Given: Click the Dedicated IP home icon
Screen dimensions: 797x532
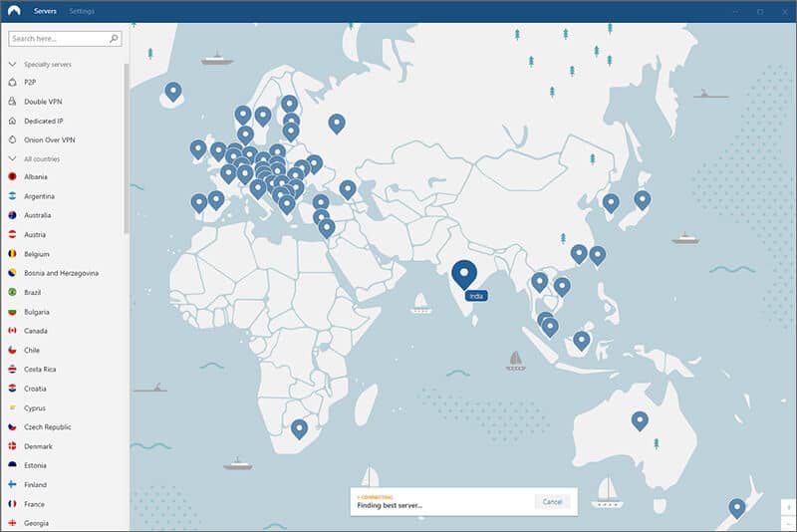Looking at the screenshot, I should [13, 121].
